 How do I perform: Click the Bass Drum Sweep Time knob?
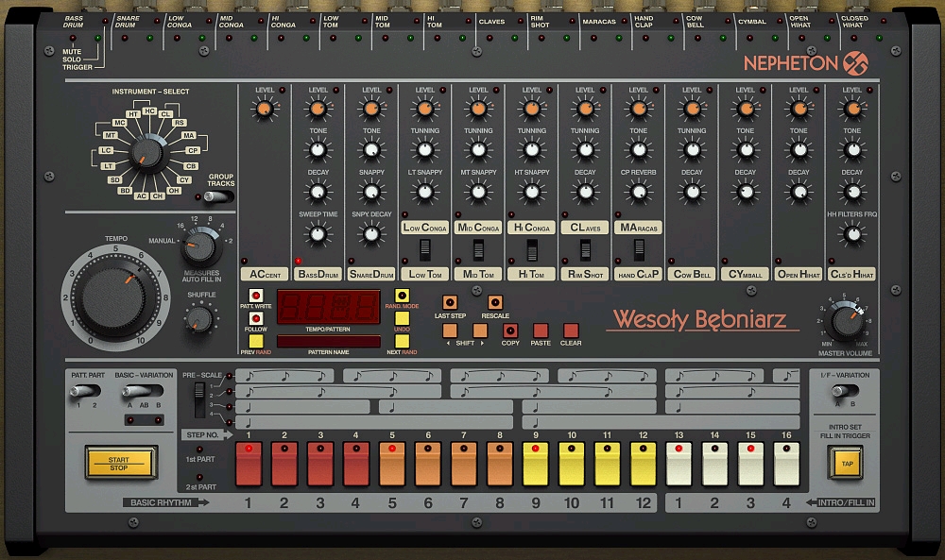click(318, 233)
